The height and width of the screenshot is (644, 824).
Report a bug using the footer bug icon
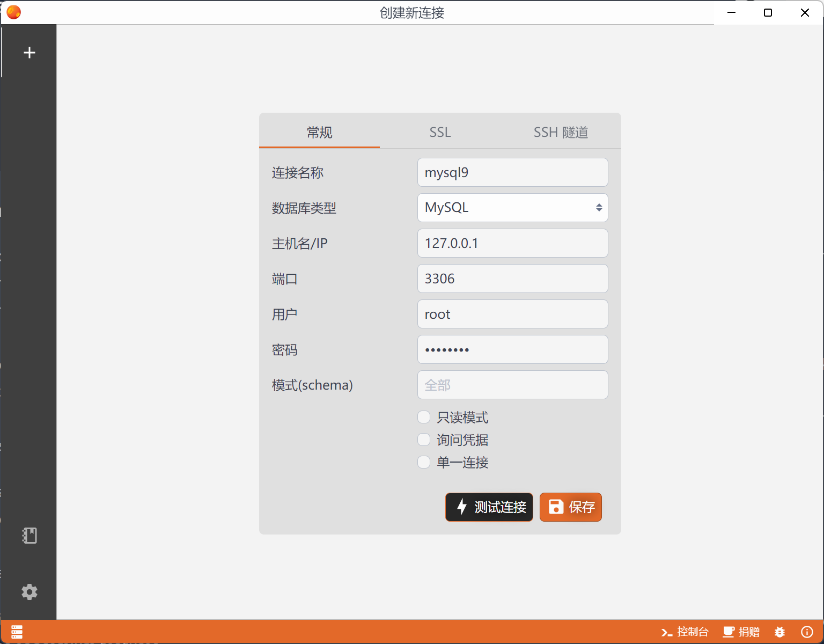pos(779,632)
